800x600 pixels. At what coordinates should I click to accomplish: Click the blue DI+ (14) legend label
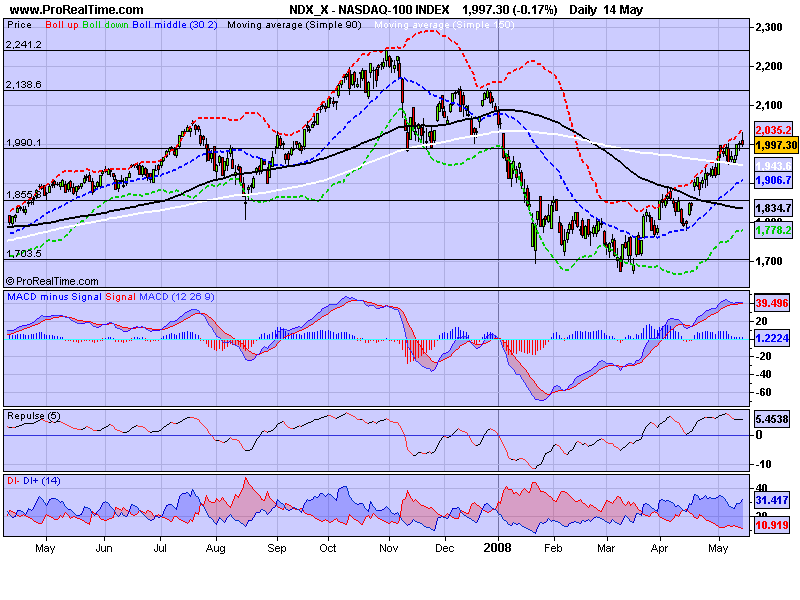click(x=41, y=480)
